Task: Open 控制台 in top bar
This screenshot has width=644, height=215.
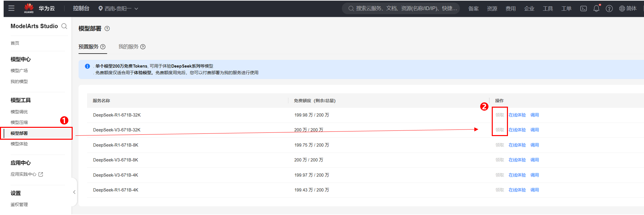Action: click(x=81, y=8)
